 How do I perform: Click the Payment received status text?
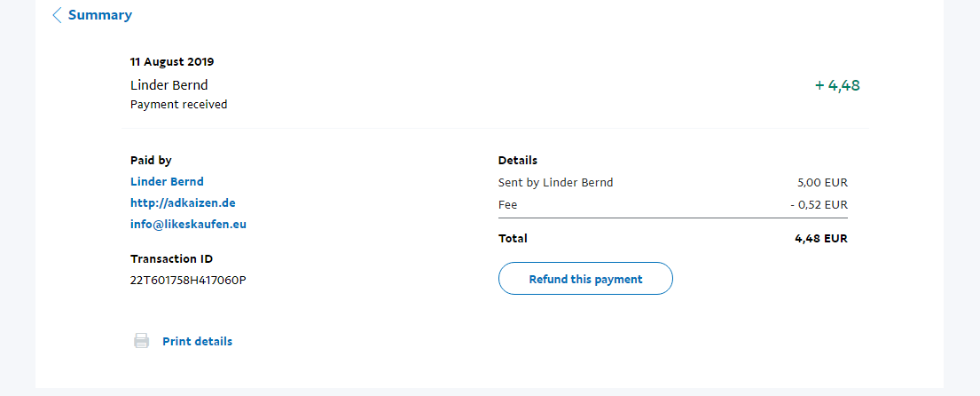(x=178, y=105)
